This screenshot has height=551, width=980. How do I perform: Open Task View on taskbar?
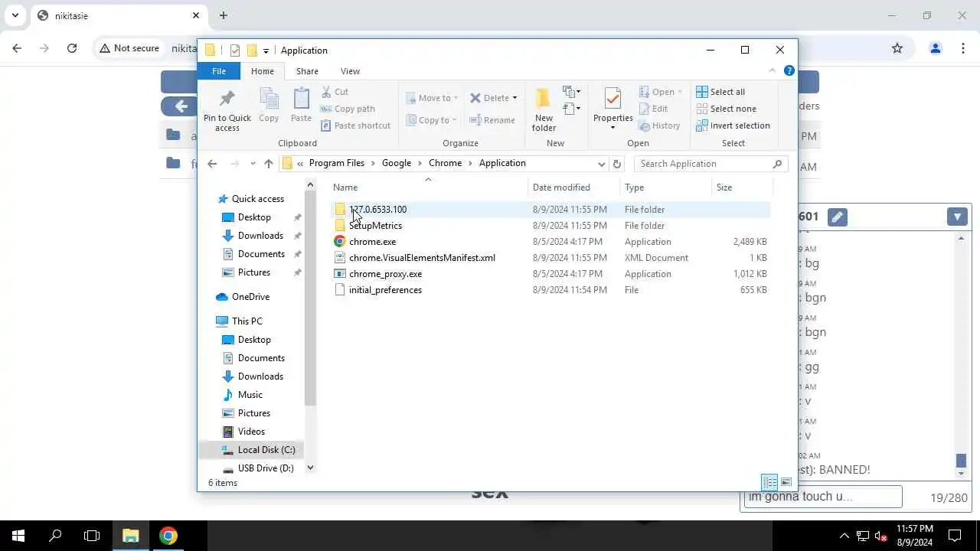92,536
